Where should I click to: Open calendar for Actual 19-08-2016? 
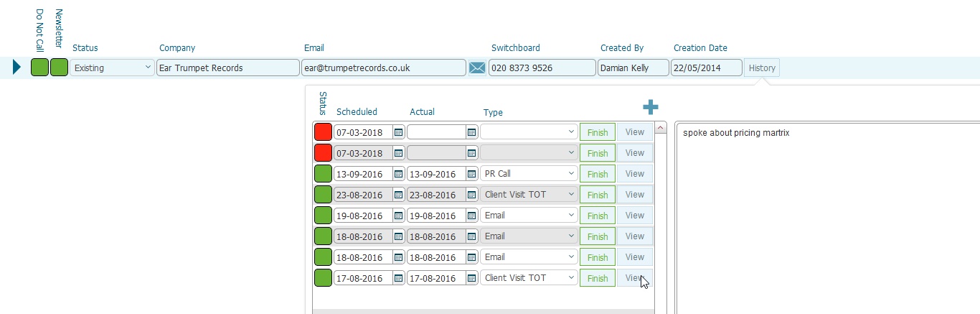click(471, 216)
